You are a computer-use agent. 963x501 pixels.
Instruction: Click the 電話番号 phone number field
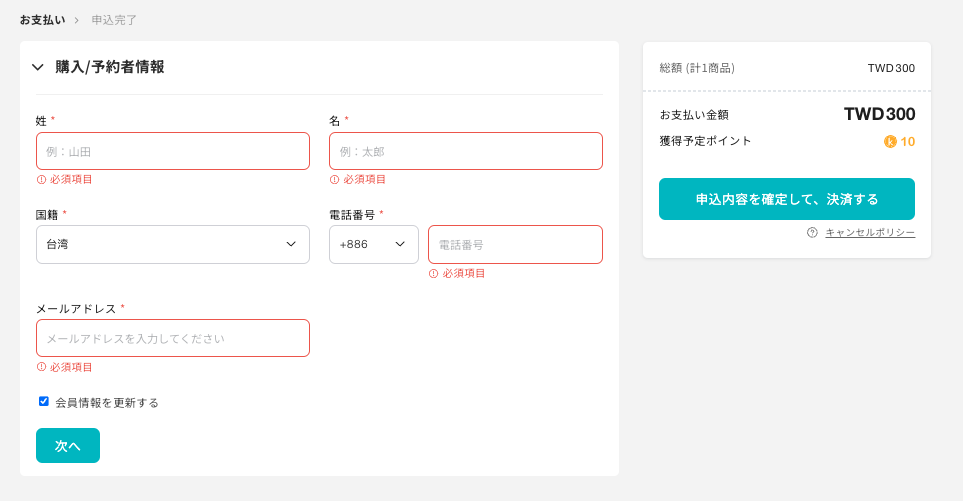coord(515,244)
